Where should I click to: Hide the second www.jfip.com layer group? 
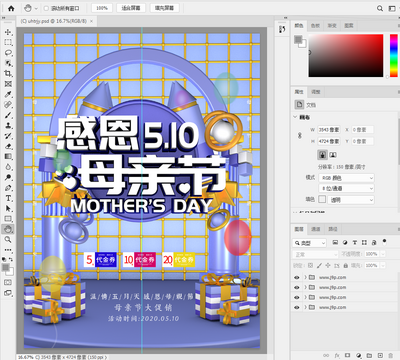click(x=297, y=287)
